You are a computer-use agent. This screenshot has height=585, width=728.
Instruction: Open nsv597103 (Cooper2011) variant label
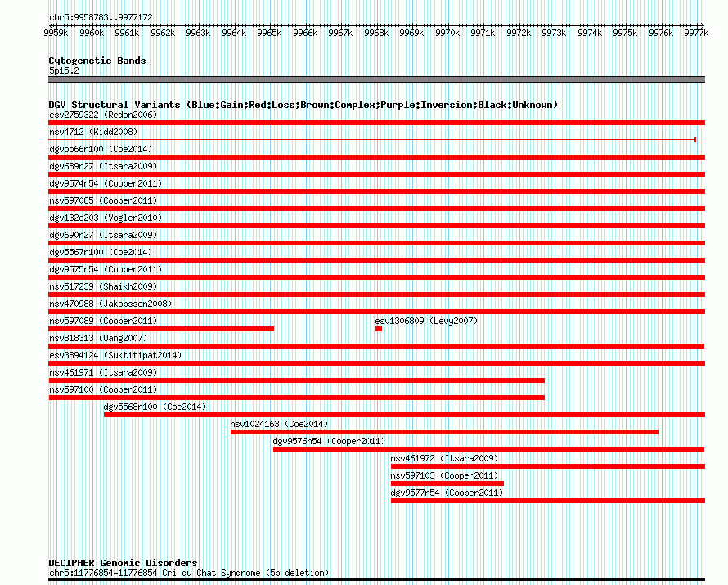[x=444, y=475]
